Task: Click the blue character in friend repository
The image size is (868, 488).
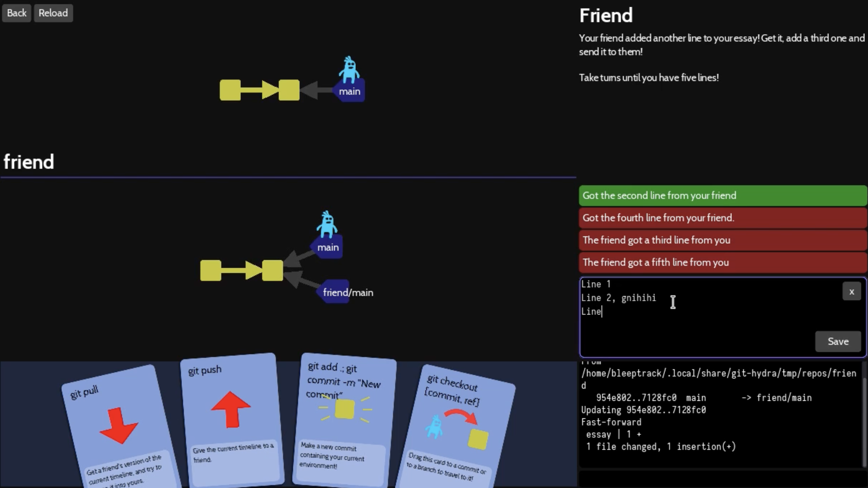Action: pyautogui.click(x=327, y=224)
